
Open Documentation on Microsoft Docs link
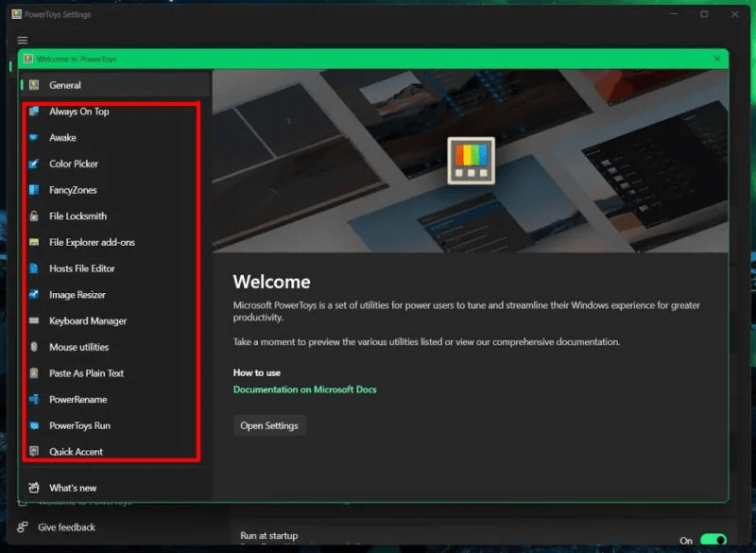pyautogui.click(x=304, y=389)
